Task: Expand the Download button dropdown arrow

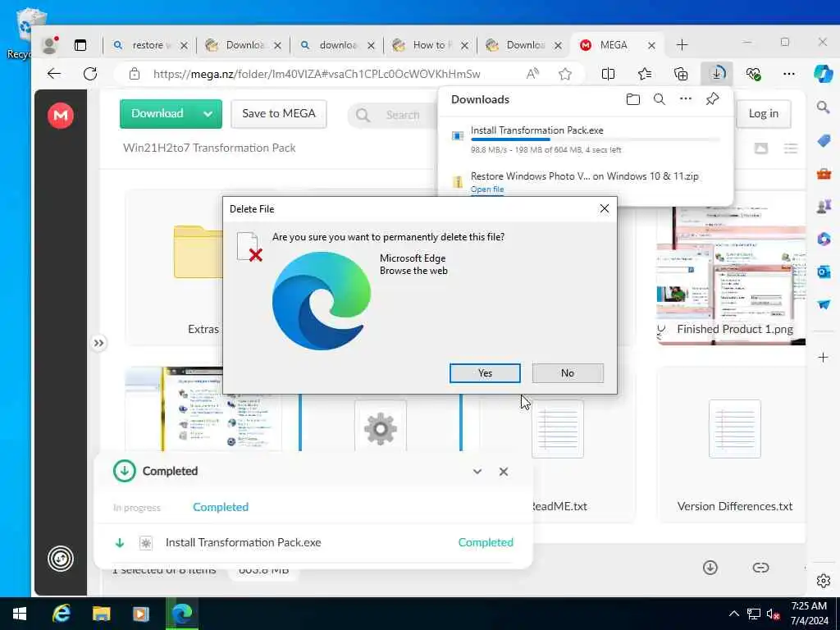Action: tap(208, 113)
